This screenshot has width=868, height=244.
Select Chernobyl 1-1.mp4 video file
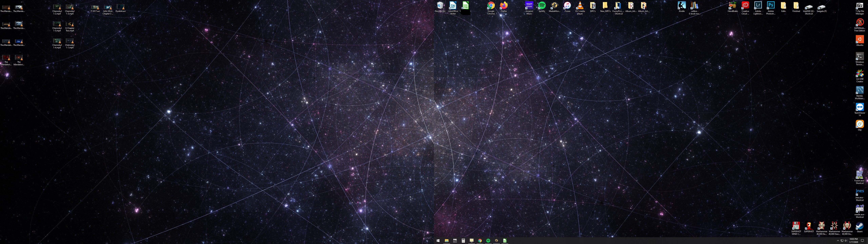pos(70,44)
